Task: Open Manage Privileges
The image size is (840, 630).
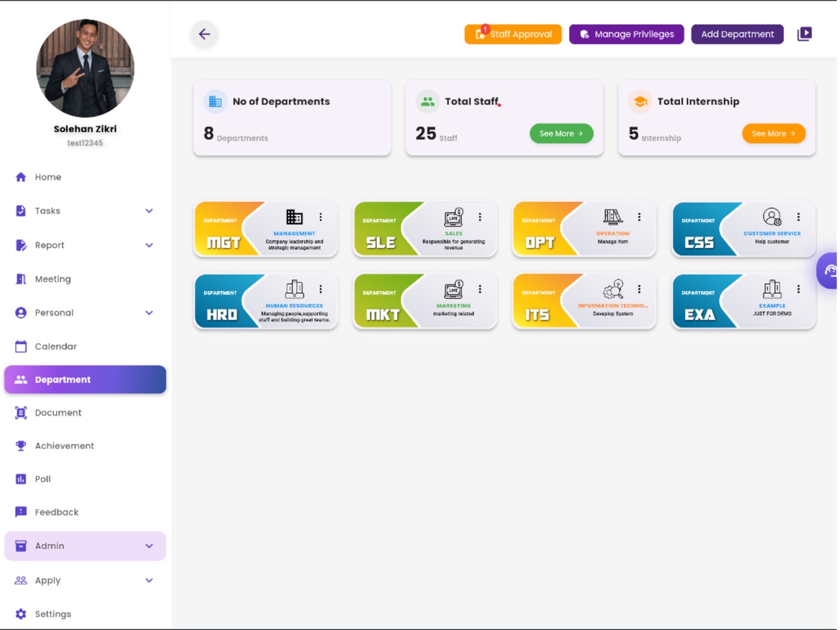Action: (626, 34)
